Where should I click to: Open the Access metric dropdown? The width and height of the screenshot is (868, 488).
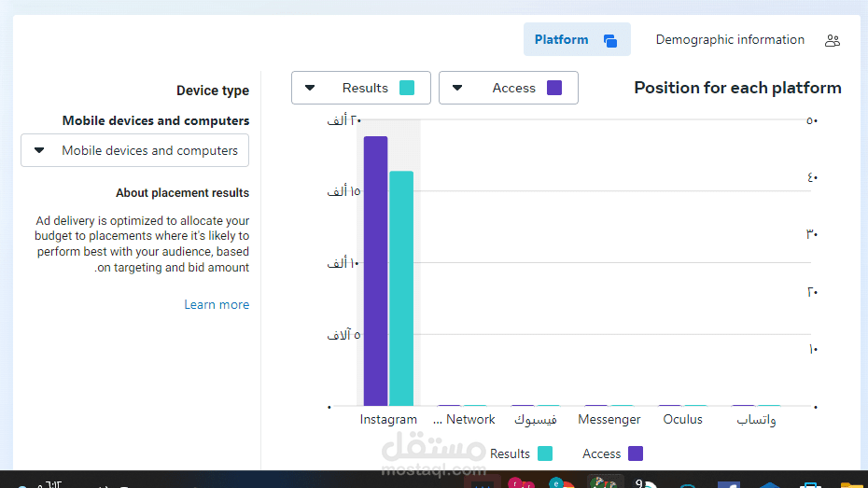[508, 88]
